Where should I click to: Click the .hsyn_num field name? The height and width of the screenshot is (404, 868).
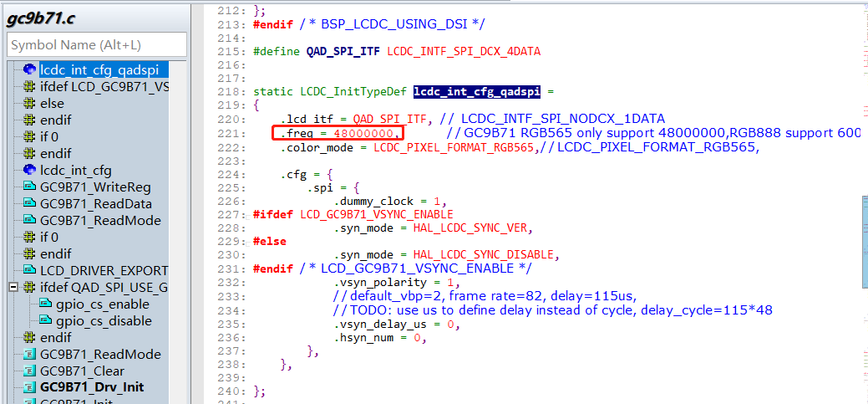coord(363,337)
